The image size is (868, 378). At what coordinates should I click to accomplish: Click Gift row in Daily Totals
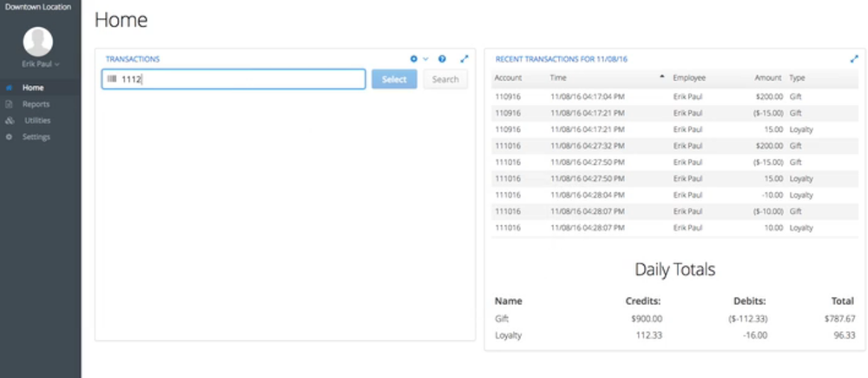pyautogui.click(x=674, y=319)
